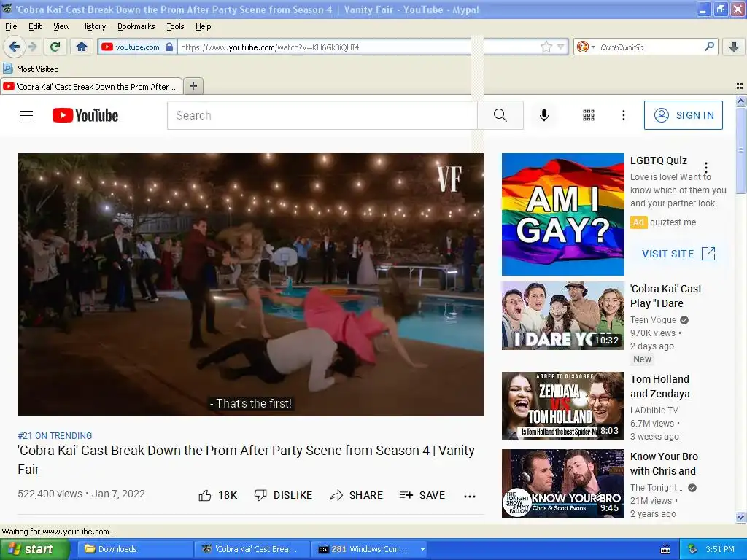This screenshot has height=560, width=747.
Task: Click the taskbar on-screen keyboard icon
Action: (x=665, y=550)
